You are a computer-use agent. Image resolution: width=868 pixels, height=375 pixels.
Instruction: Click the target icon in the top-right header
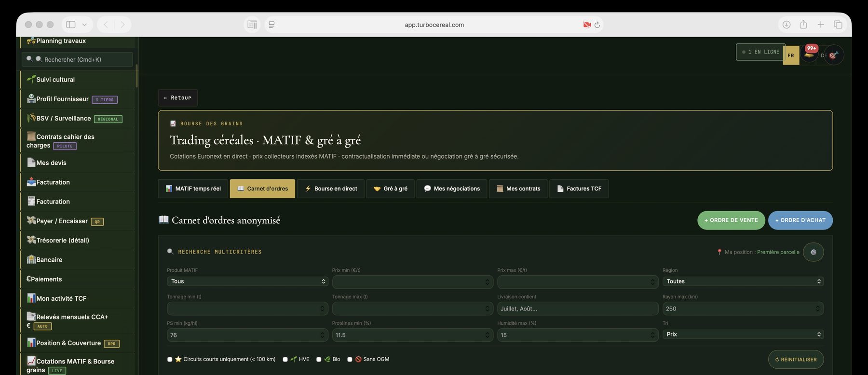pos(834,55)
